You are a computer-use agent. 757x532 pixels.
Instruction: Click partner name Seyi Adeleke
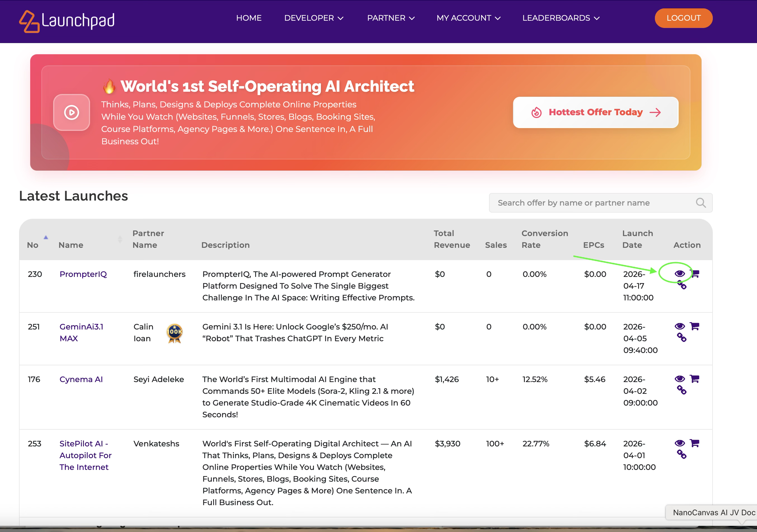tap(159, 379)
